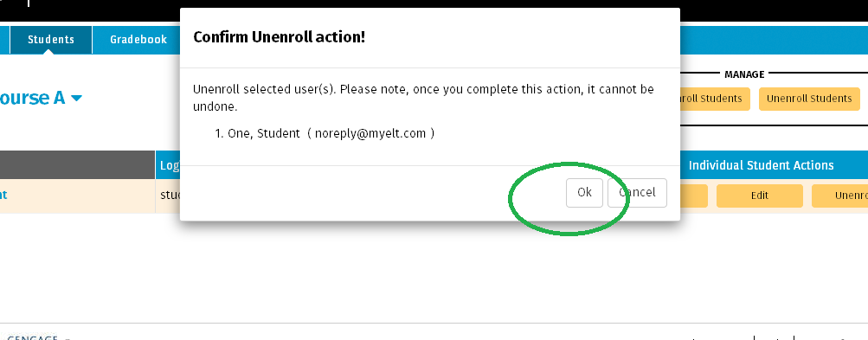
Task: Click the Cengage logo in footer
Action: (33, 337)
